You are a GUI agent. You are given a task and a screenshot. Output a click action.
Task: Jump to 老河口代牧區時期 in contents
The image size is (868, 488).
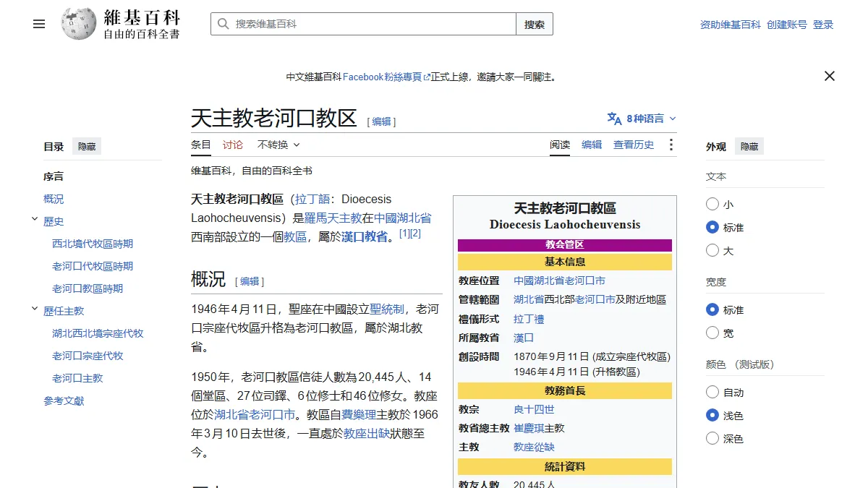(x=93, y=266)
